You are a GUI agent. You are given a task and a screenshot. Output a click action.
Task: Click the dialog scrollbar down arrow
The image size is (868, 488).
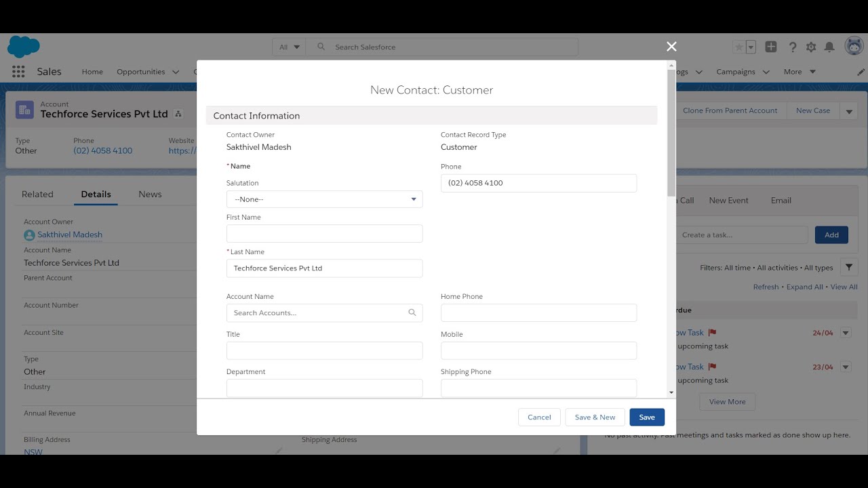671,392
